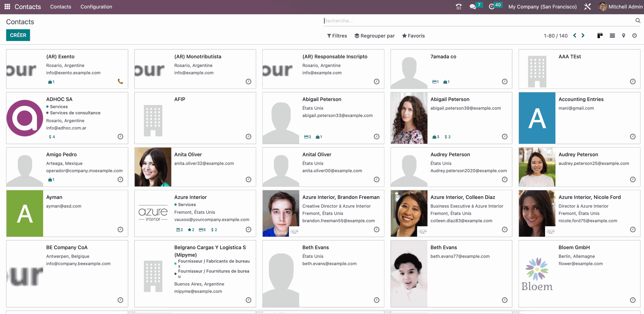Open the Regrouper par dropdown
Screen dimensions: 644x314
pyautogui.click(x=375, y=36)
